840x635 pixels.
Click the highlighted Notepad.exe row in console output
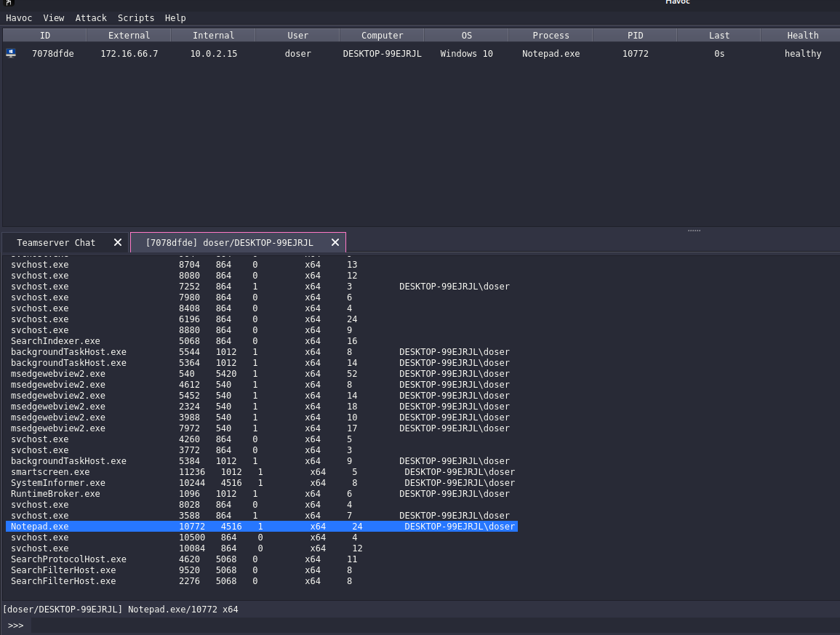(x=261, y=527)
